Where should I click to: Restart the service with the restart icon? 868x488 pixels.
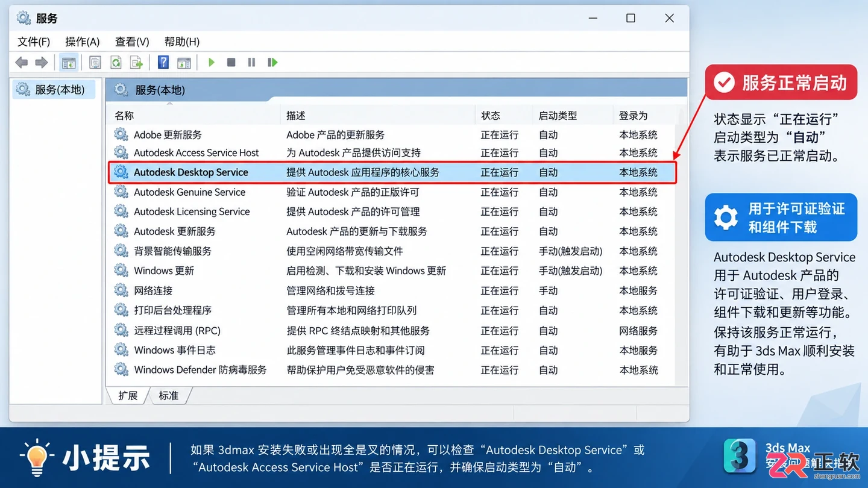272,63
